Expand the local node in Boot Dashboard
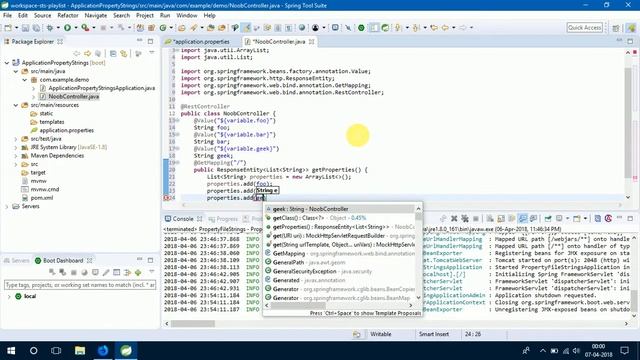The height and width of the screenshot is (360, 640). 9,296
